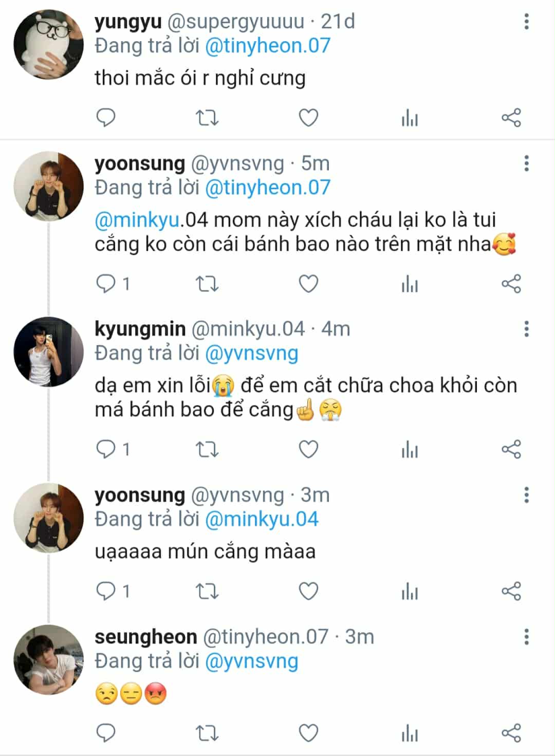Viewport: 555px width, 756px height.
Task: View analytics for yoonsung's 3m tweet
Action: tap(410, 592)
